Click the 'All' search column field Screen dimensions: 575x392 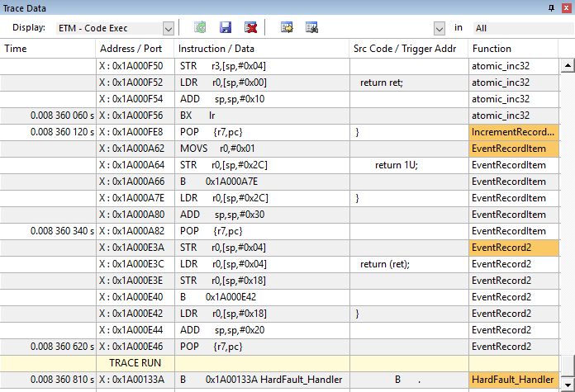(523, 28)
